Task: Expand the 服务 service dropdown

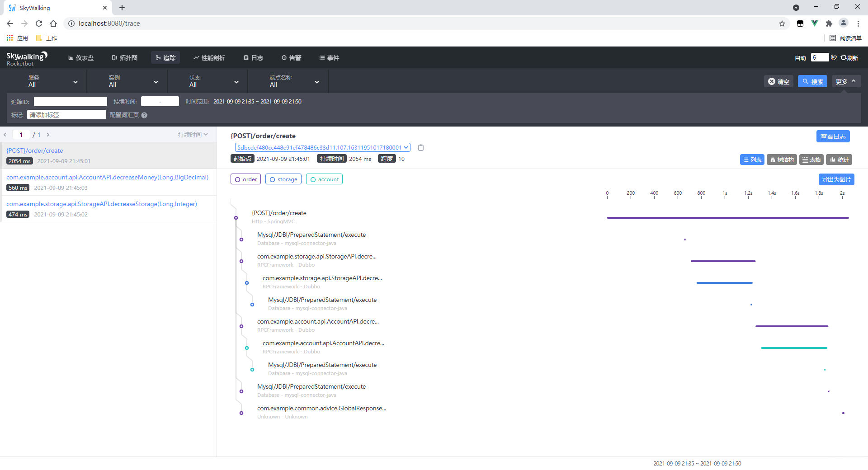Action: [47, 81]
